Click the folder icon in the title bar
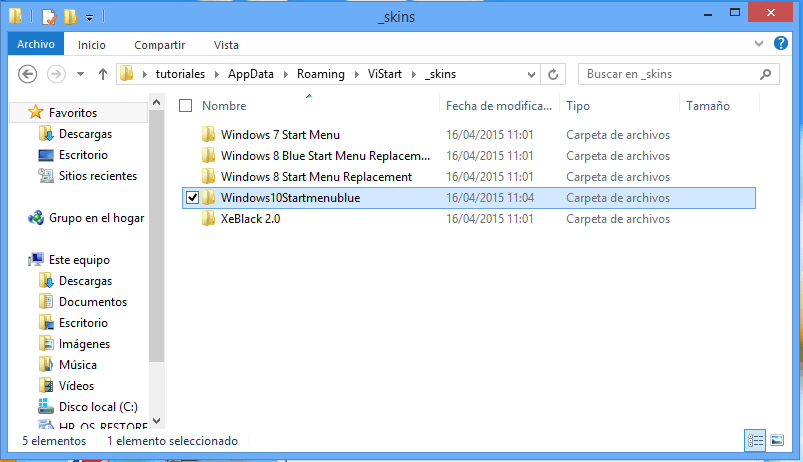803x462 pixels. [15, 16]
